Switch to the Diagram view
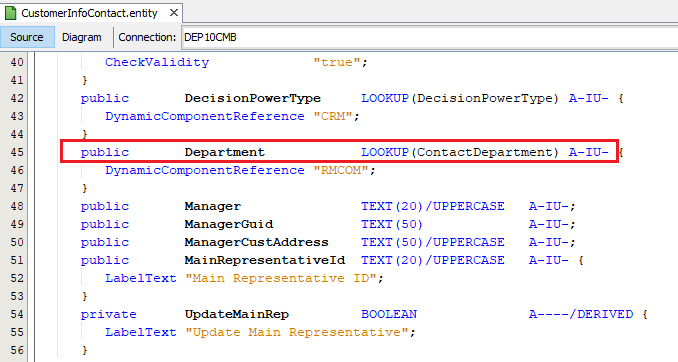The width and height of the screenshot is (678, 362). [82, 37]
